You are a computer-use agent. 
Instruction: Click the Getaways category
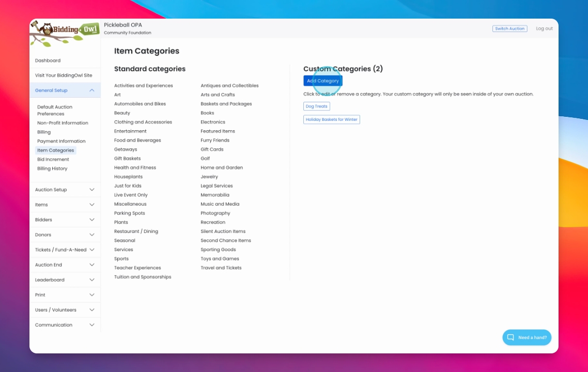pos(126,149)
